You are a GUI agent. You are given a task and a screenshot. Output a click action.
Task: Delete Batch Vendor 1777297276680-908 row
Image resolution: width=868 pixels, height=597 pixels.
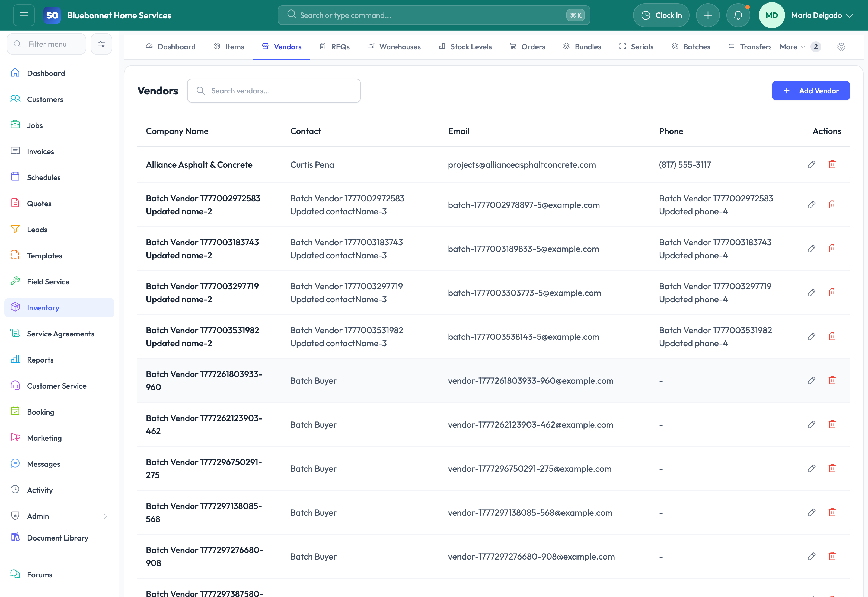832,556
